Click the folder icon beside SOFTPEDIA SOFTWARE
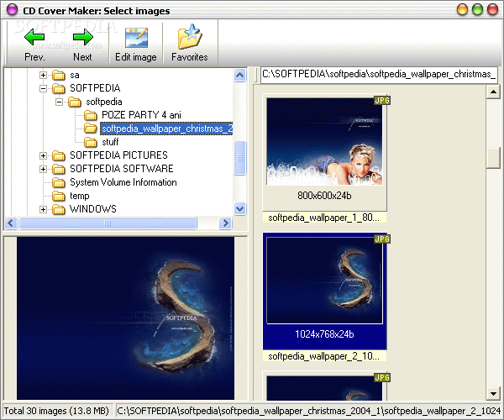 tap(59, 169)
